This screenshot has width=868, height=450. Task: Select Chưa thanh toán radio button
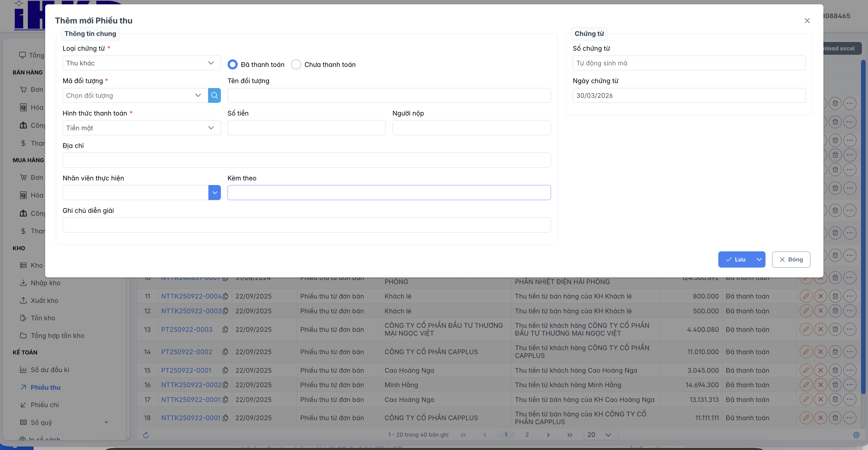pos(296,64)
